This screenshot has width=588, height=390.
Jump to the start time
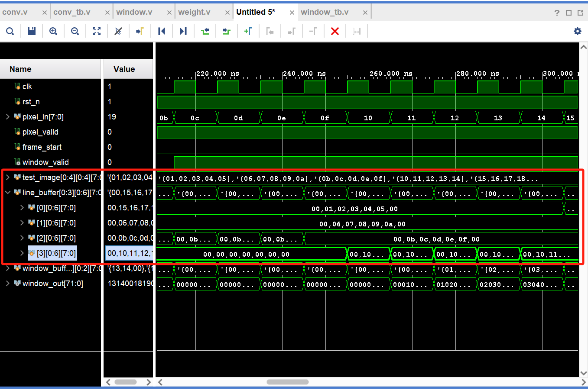[162, 31]
